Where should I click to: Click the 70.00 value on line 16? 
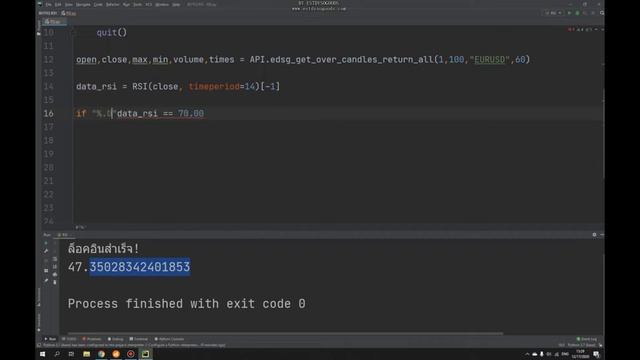pyautogui.click(x=191, y=113)
